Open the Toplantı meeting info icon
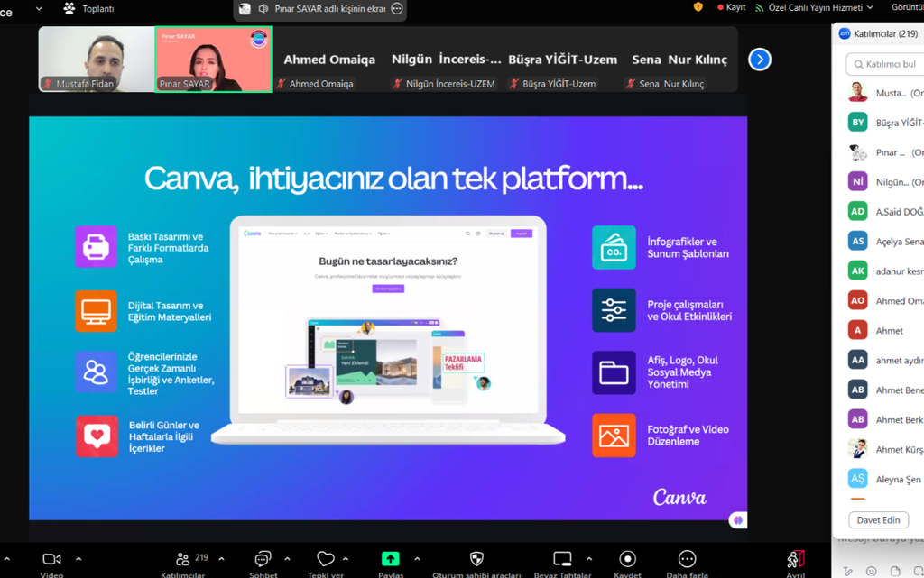 pos(69,8)
